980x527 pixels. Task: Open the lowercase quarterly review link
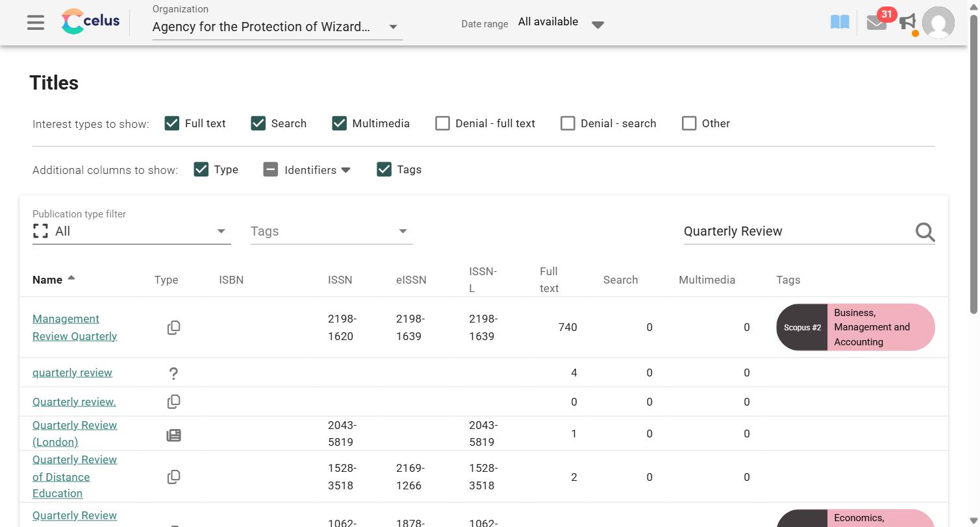point(72,373)
